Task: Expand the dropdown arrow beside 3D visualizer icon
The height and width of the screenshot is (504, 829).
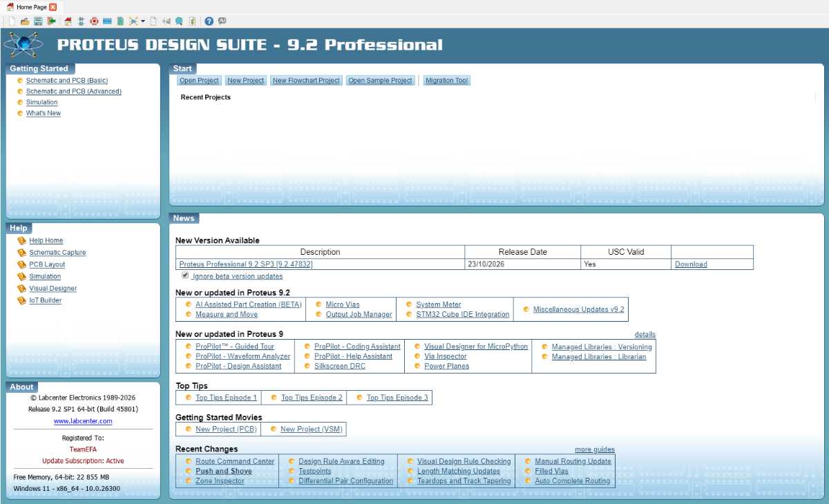Action: tap(143, 21)
